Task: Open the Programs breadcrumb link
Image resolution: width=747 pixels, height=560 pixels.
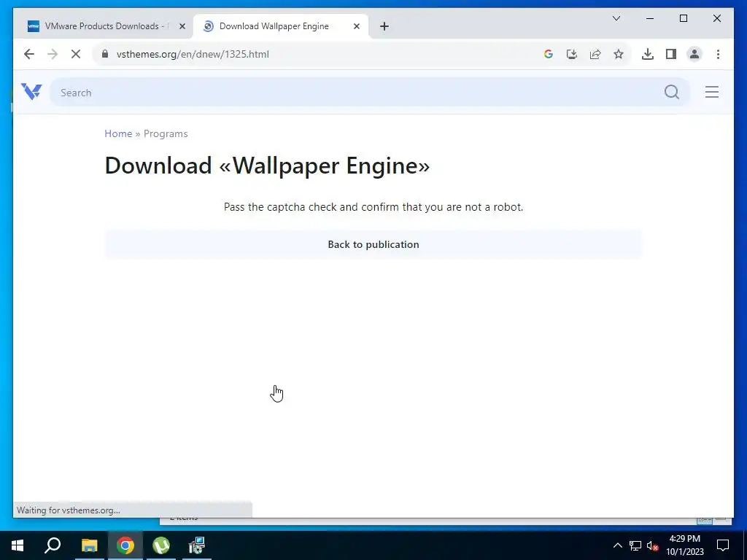Action: pyautogui.click(x=166, y=134)
